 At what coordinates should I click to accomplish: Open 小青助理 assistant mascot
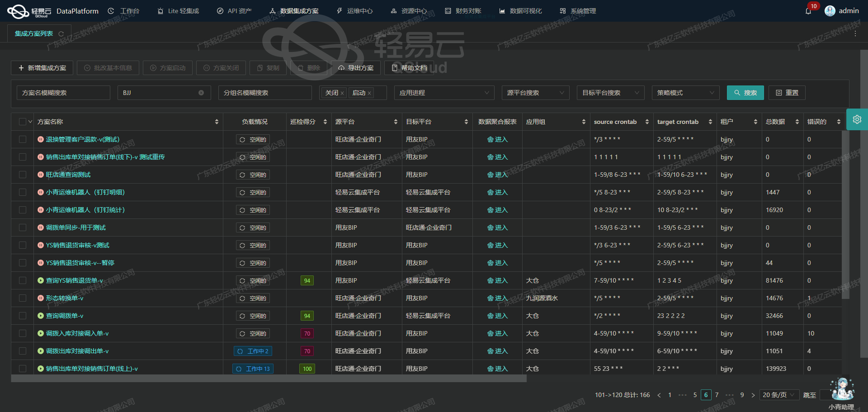coord(842,390)
